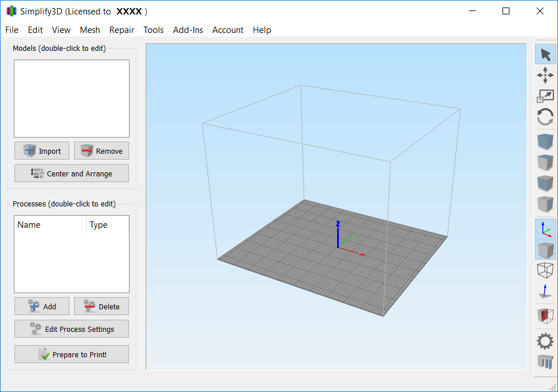
Task: Select the scale models tool
Action: 545,96
